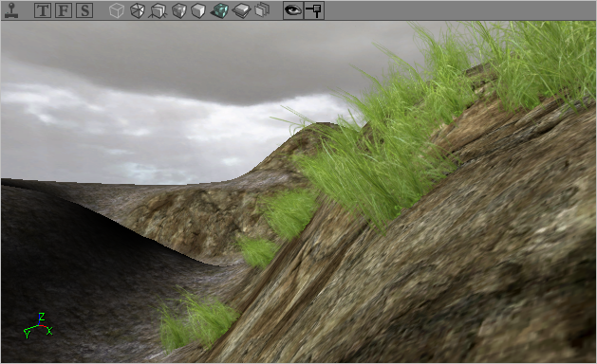
Task: Select the teal checkered cube Textured icon
Action: (x=219, y=10)
